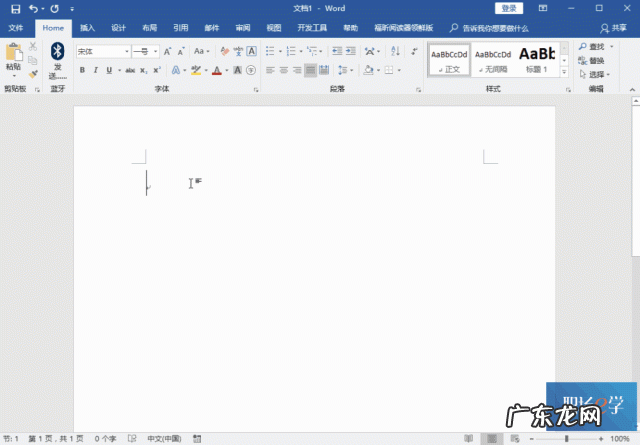Click the font color red A swatch
This screenshot has width=640, height=445.
click(x=218, y=70)
